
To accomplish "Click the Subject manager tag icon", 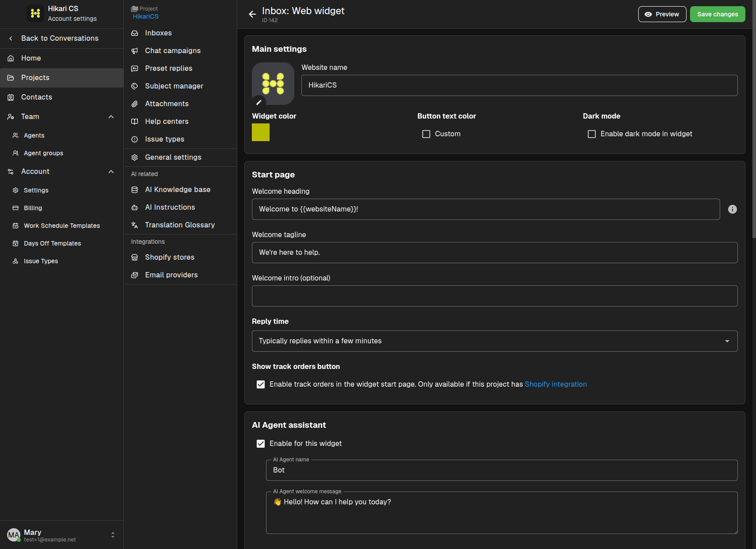I will [x=135, y=86].
